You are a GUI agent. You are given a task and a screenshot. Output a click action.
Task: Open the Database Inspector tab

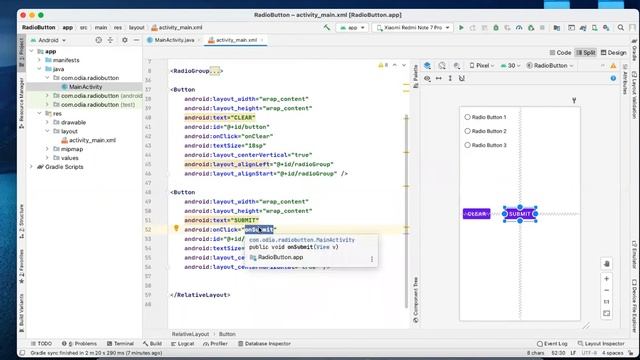pos(264,344)
